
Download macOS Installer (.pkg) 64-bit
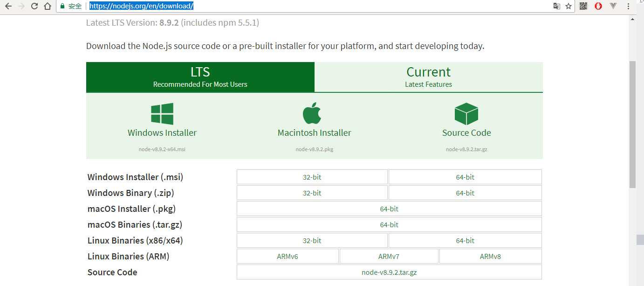[389, 209]
